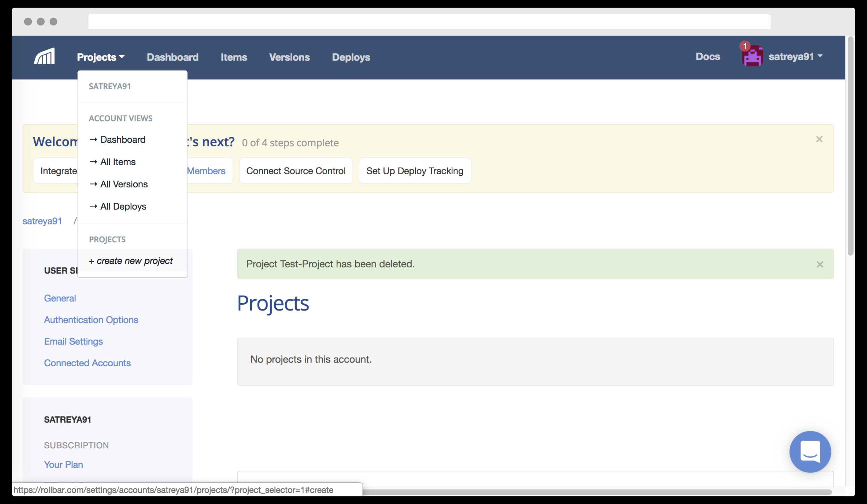The width and height of the screenshot is (867, 504).
Task: Open the Docs link
Action: click(707, 56)
